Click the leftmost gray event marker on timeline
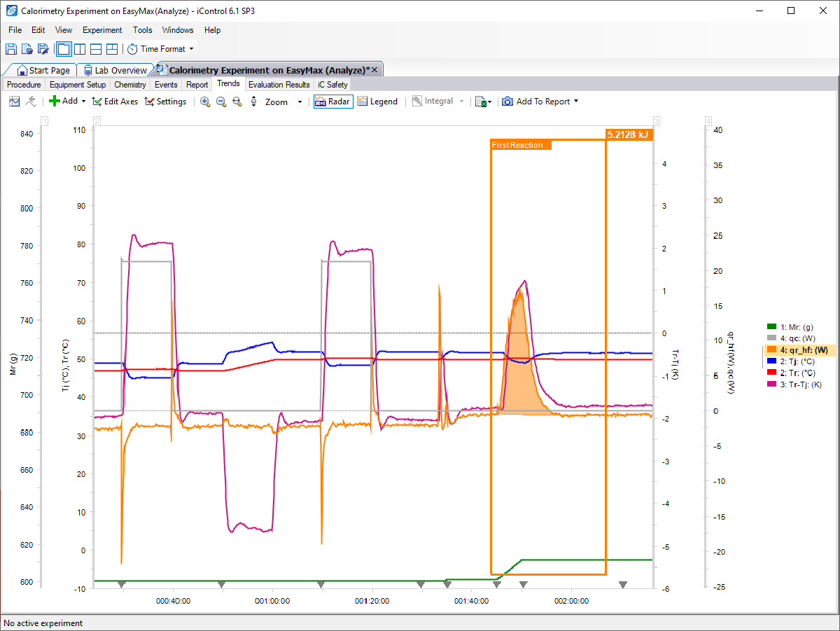 (121, 584)
